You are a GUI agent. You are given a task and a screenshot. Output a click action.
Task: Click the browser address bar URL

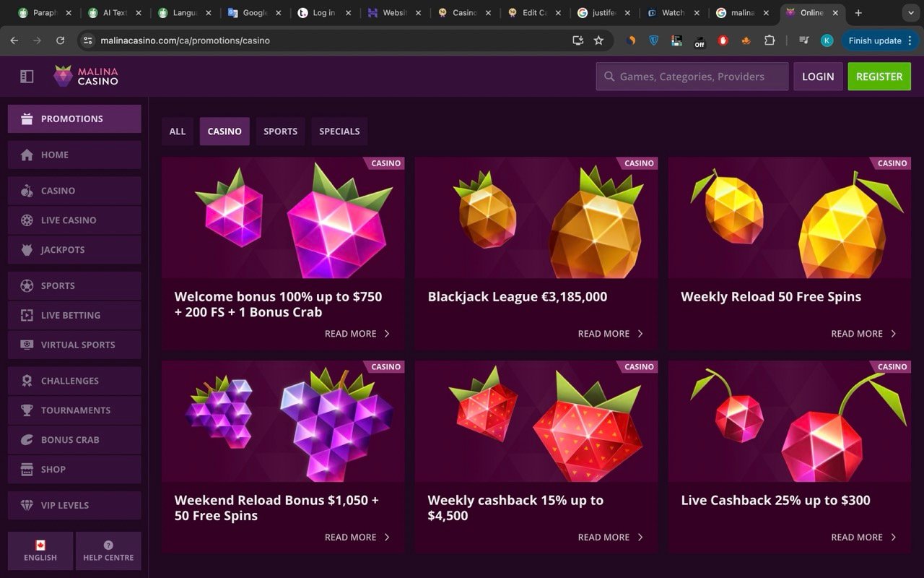[185, 40]
